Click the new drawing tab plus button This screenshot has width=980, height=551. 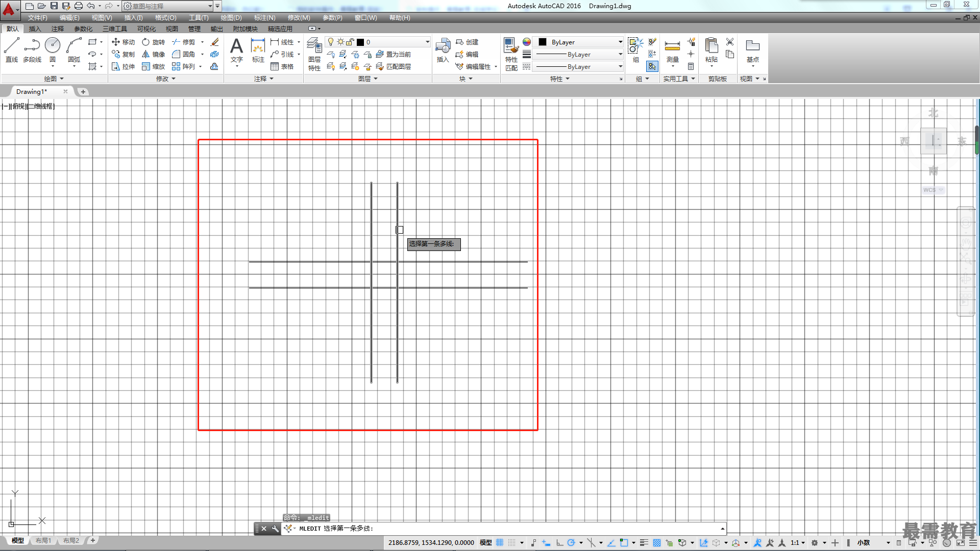[x=83, y=92]
